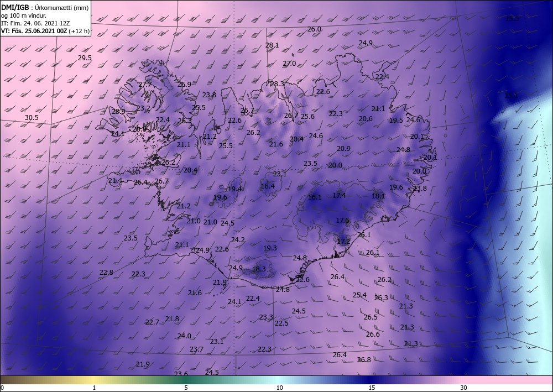Click the 26.8 map value
Viewport: 553px width, 392px height.
pos(364,360)
